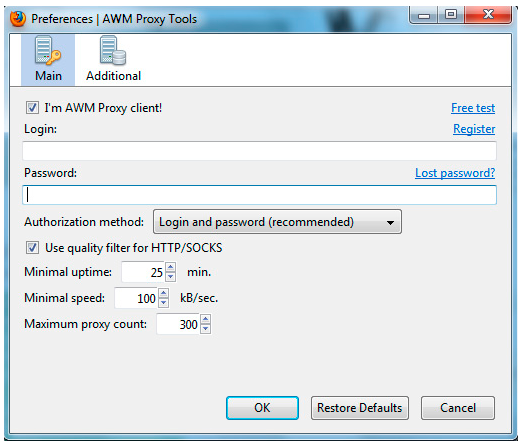Image resolution: width=523 pixels, height=446 pixels.
Task: Focus the Login text field
Action: [x=259, y=151]
